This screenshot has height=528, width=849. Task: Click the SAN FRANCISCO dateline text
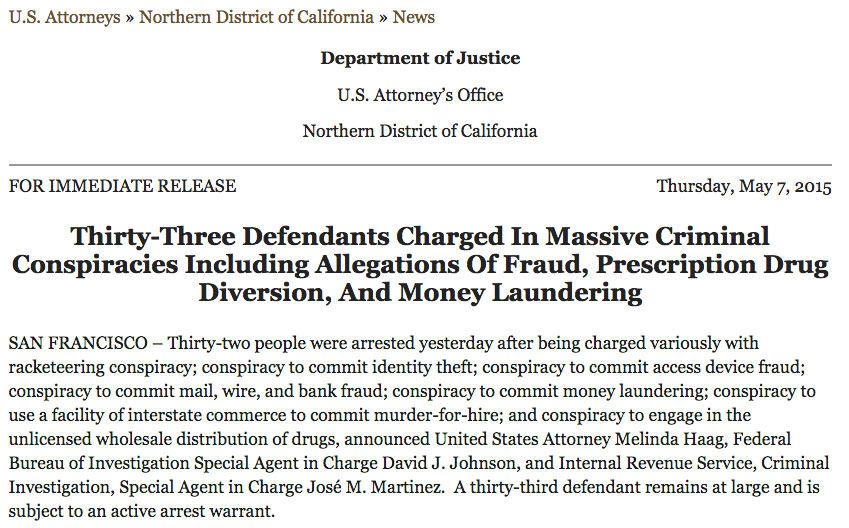point(78,343)
